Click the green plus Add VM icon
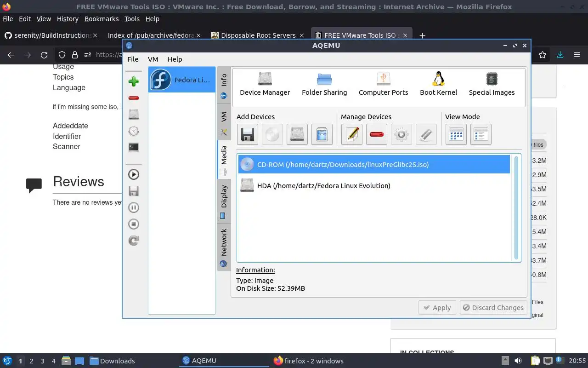 134,81
